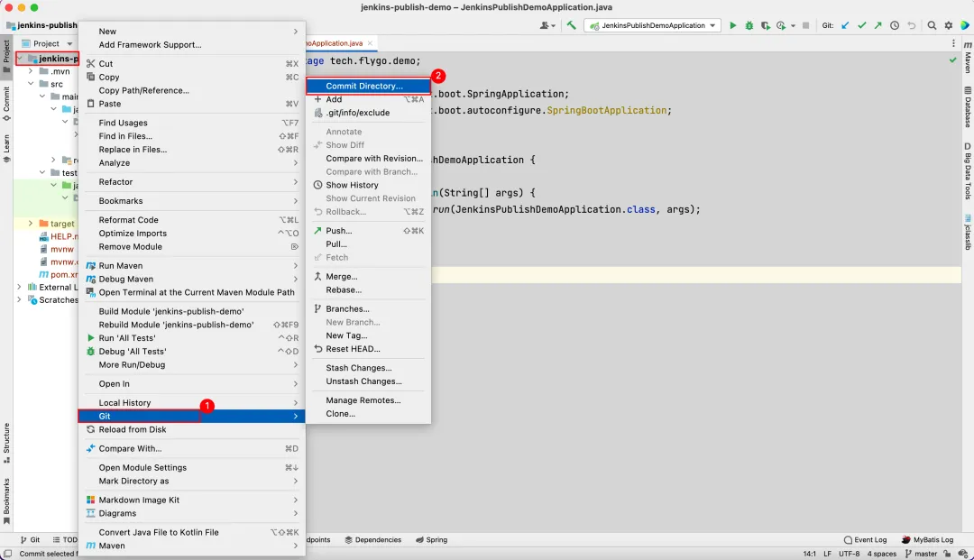The image size is (974, 560).
Task: Select Add Framework Support... menu item
Action: (191, 45)
